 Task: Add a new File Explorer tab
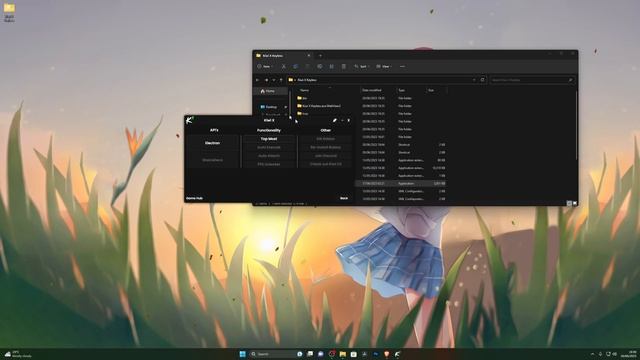(320, 56)
